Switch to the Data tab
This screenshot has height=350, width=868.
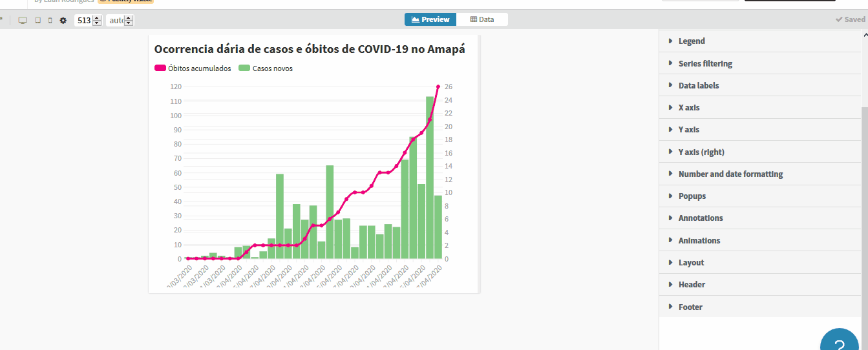482,19
